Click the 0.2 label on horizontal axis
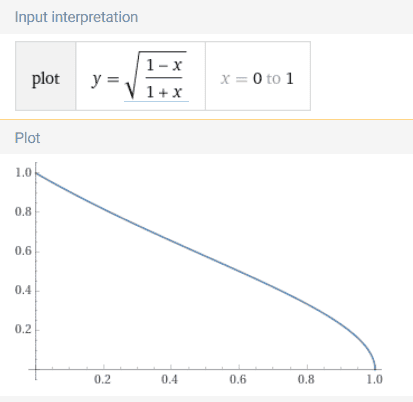The height and width of the screenshot is (402, 413). 102,379
